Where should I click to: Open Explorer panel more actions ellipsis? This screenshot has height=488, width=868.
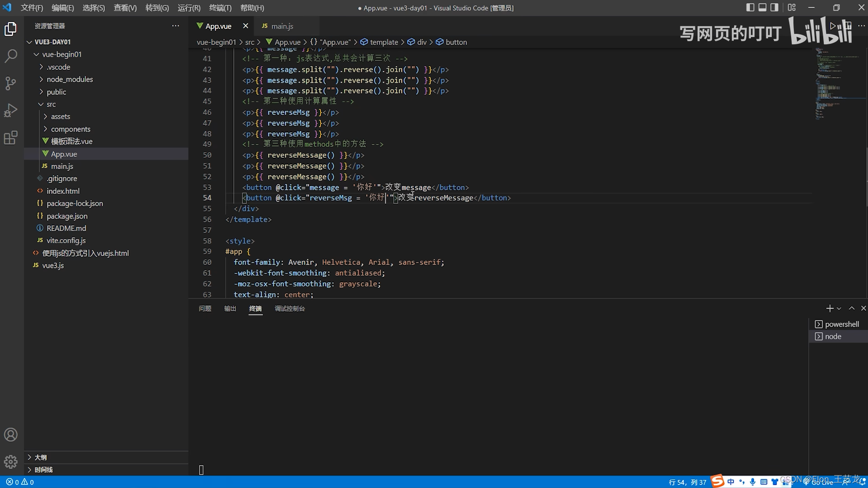tap(175, 26)
